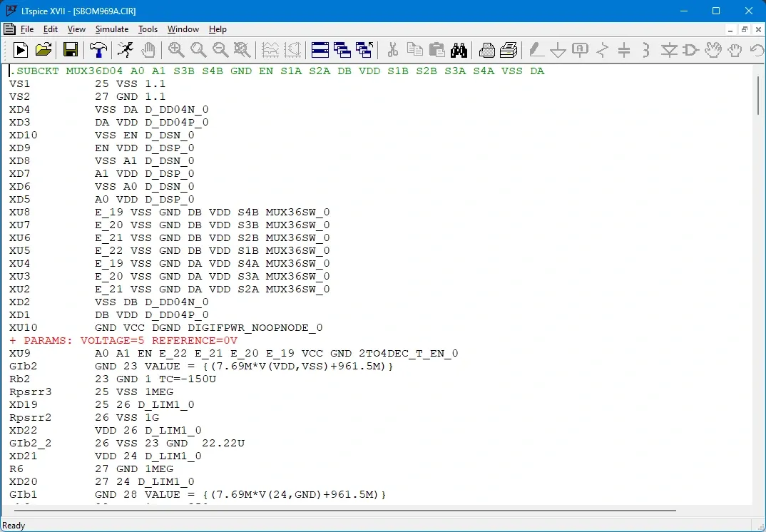The image size is (766, 532).
Task: Zoom out with the magnifier minus icon
Action: point(220,50)
